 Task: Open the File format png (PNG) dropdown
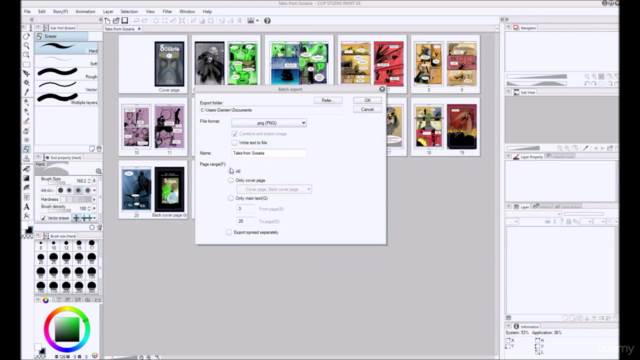[x=269, y=123]
